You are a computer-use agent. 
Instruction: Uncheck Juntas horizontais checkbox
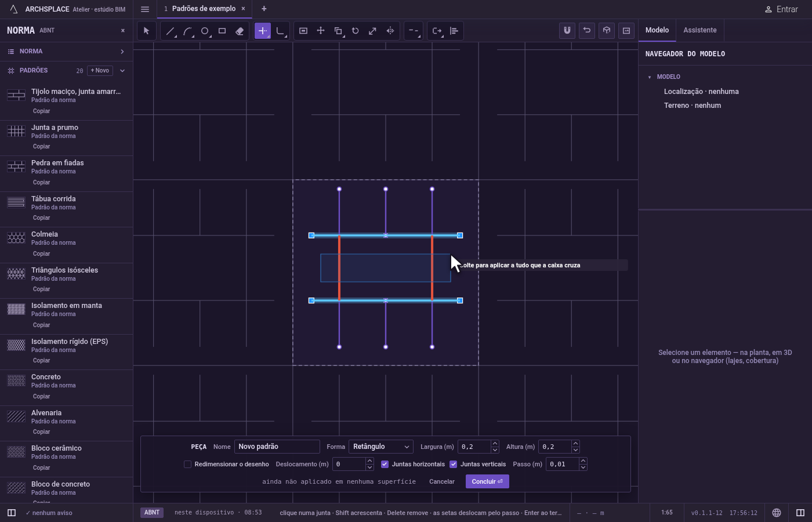tap(385, 464)
